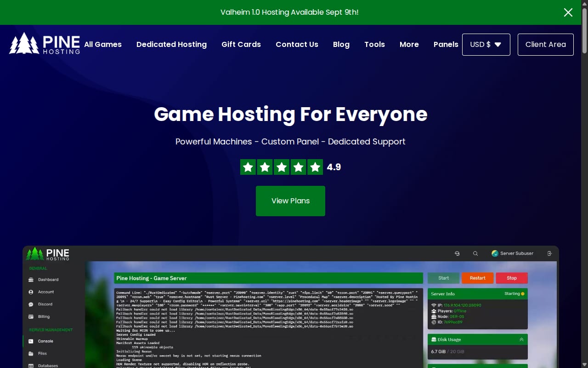588x368 pixels.
Task: Open the Files folder icon in the sidebar
Action: tap(31, 354)
